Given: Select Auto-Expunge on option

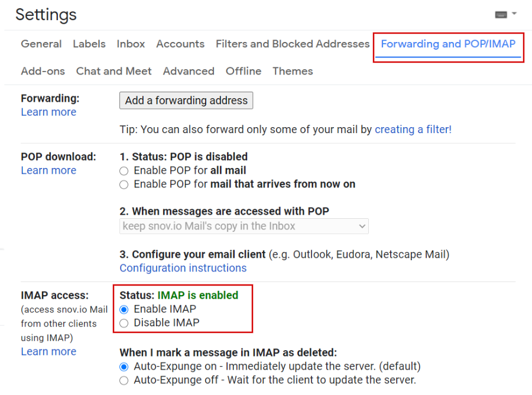Looking at the screenshot, I should [124, 367].
